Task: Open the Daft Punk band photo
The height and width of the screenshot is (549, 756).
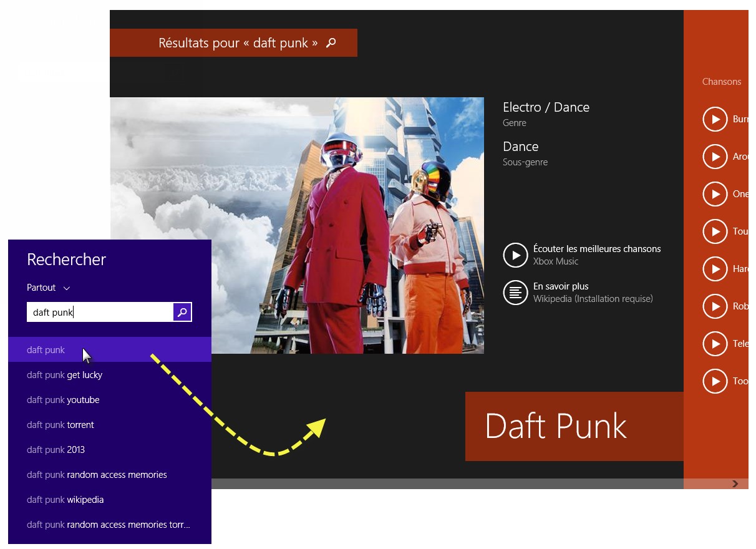Action: point(297,225)
